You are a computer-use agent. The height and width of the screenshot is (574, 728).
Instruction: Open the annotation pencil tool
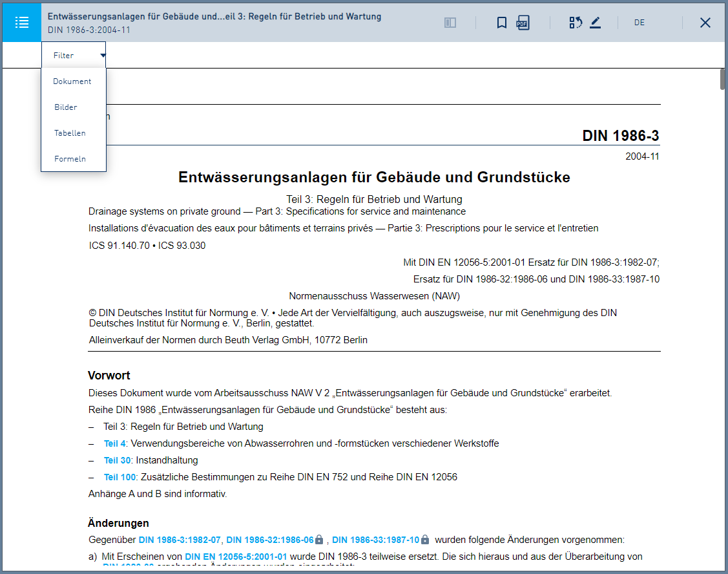595,23
